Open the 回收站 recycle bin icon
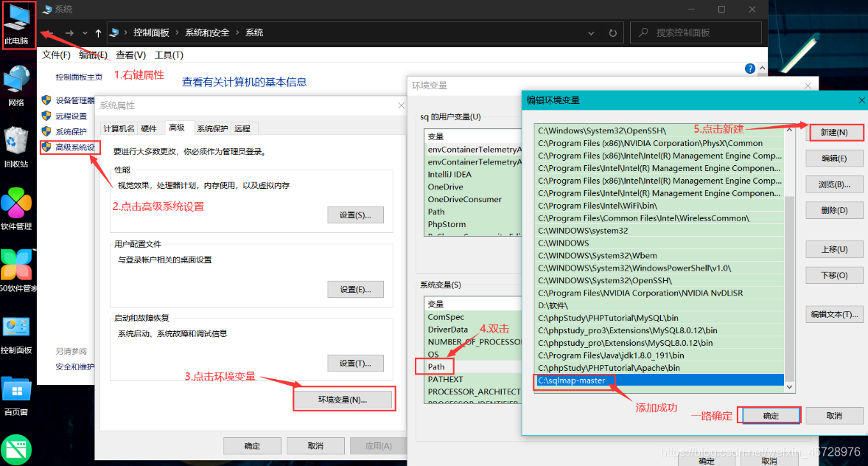The image size is (868, 466). (16, 147)
